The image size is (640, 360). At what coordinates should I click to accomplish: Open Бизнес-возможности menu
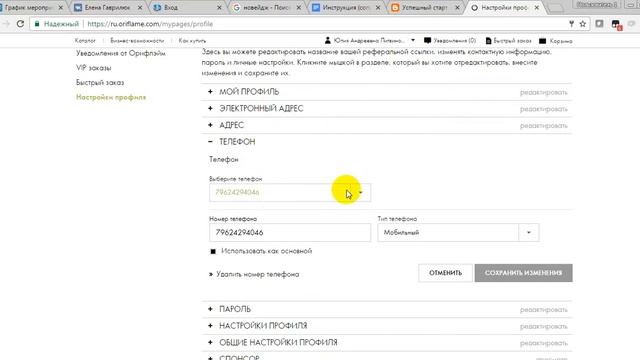point(137,40)
